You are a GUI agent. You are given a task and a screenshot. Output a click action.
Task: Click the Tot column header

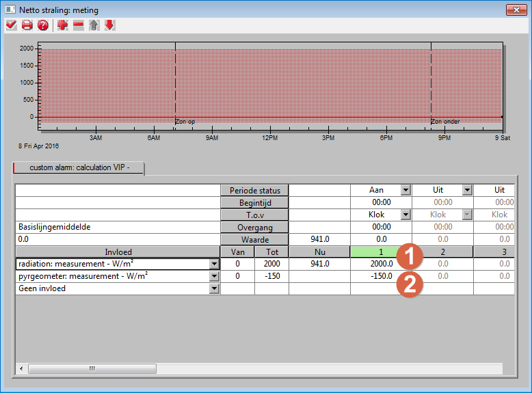tap(271, 252)
